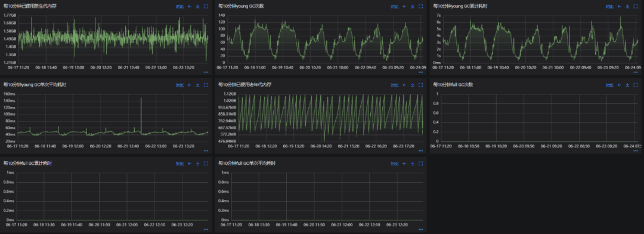Open ellipsis menu under 每10分钟full GC次数 chart
Screen dimensions: 644x234
click(636, 150)
